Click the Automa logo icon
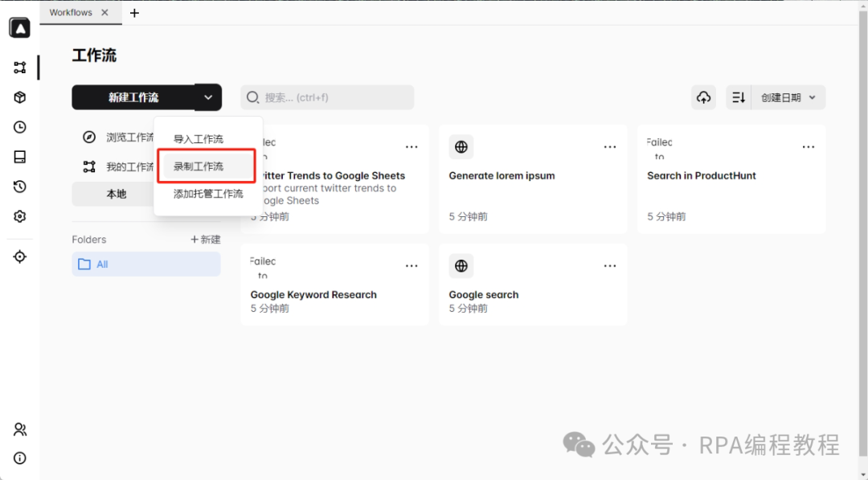The height and width of the screenshot is (480, 868). click(x=20, y=27)
